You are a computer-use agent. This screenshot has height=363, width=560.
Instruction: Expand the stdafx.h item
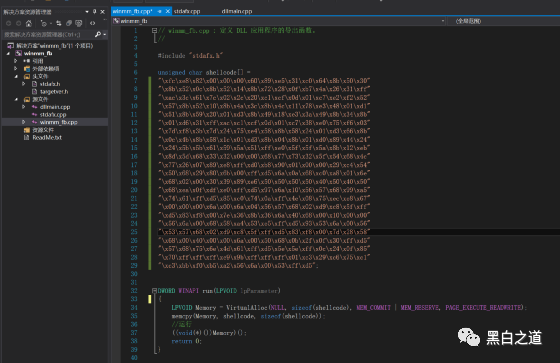point(24,84)
